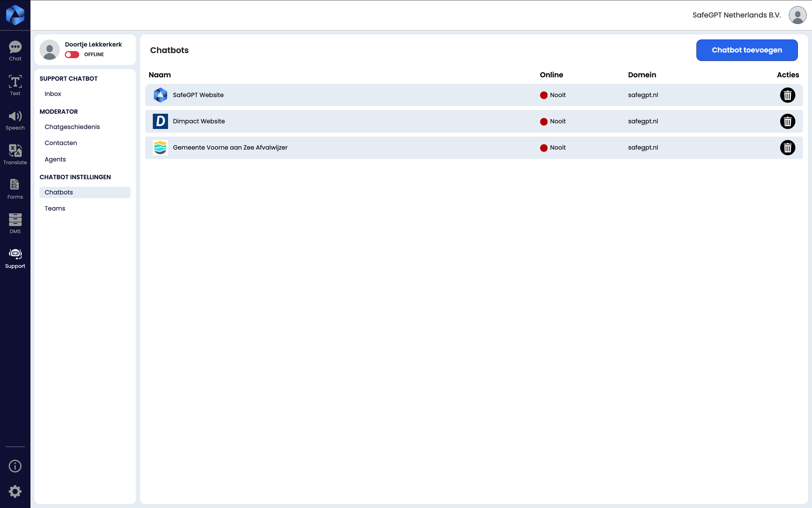Open account avatar menu top right
812x508 pixels.
pos(797,15)
